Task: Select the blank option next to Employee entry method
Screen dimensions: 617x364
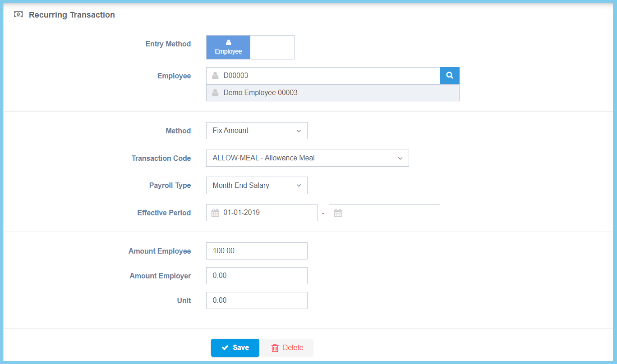Action: click(272, 47)
